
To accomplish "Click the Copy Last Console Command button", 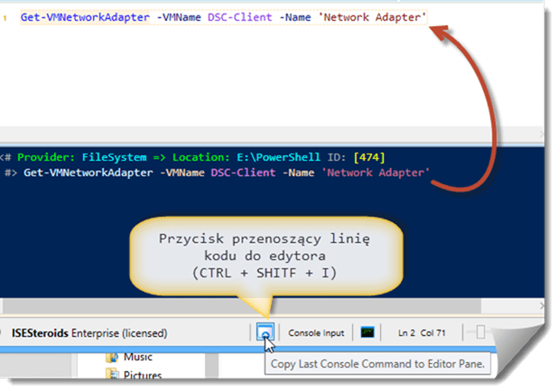I will [x=264, y=332].
